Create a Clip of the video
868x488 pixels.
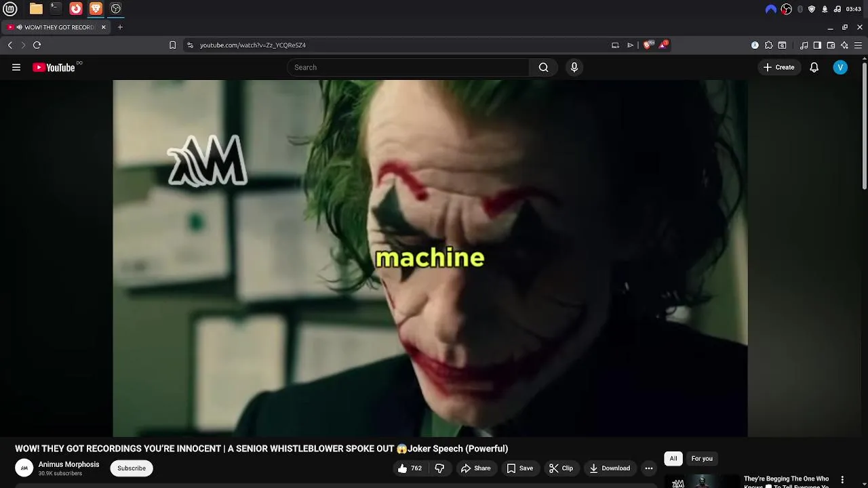(x=561, y=468)
